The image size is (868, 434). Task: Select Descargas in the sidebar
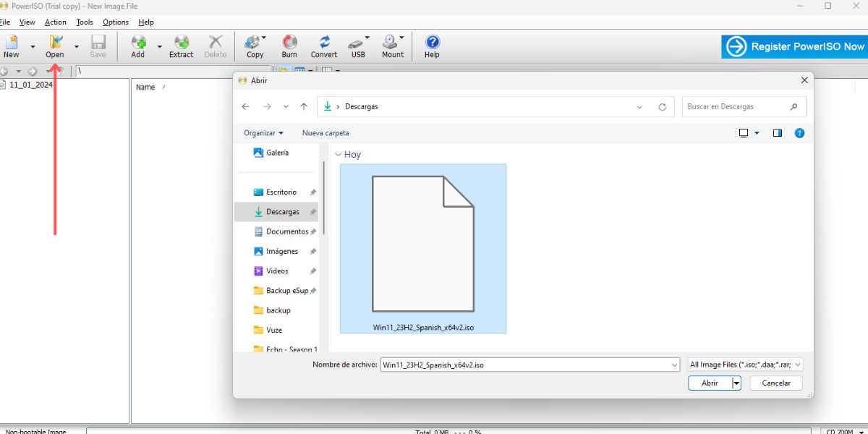[276, 212]
